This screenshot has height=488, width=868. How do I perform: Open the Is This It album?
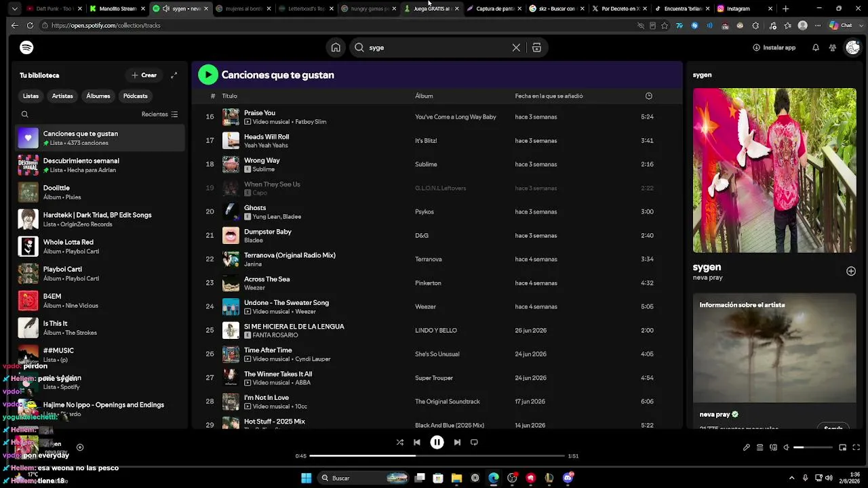click(x=100, y=328)
